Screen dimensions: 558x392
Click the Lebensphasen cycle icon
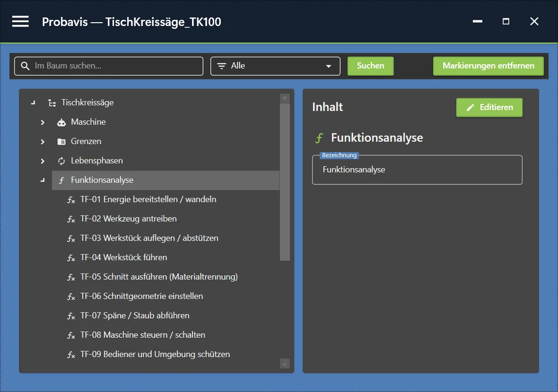61,161
